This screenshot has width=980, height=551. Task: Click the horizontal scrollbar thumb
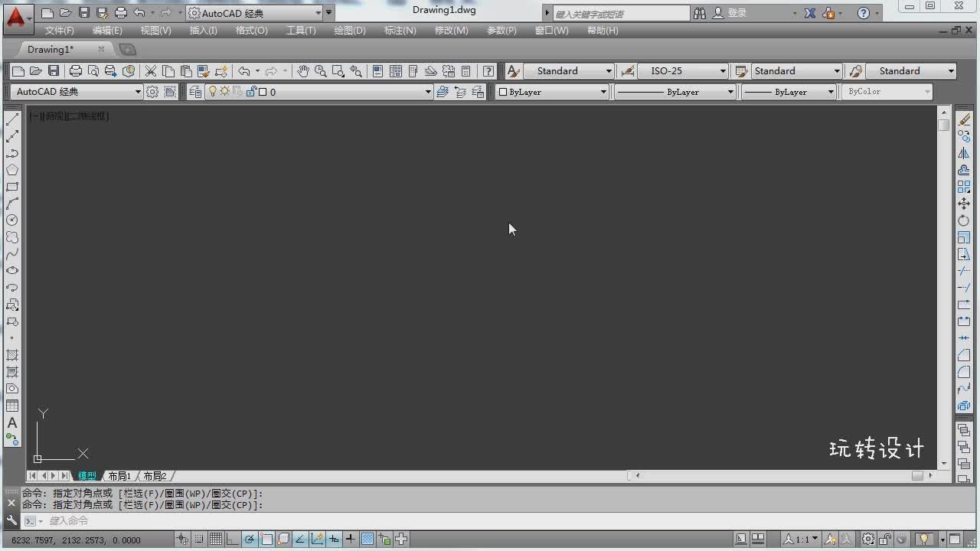tap(917, 475)
